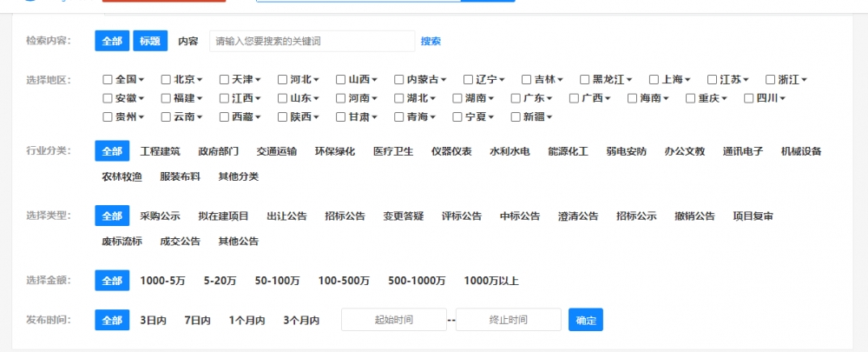868x352 pixels.
Task: Filter industry by 办公文教
Action: point(685,151)
